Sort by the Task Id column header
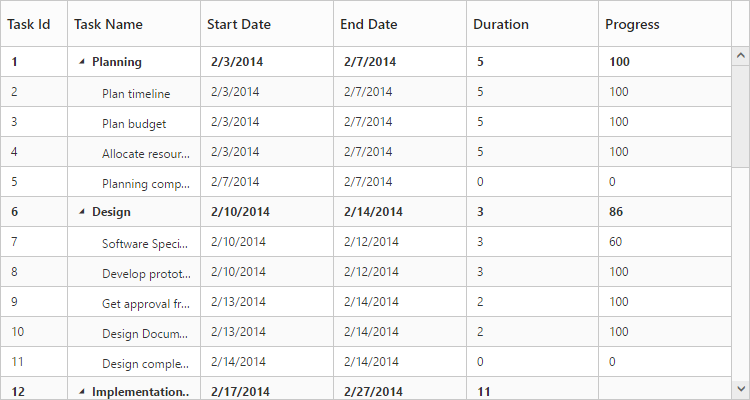This screenshot has width=750, height=400. pos(29,24)
